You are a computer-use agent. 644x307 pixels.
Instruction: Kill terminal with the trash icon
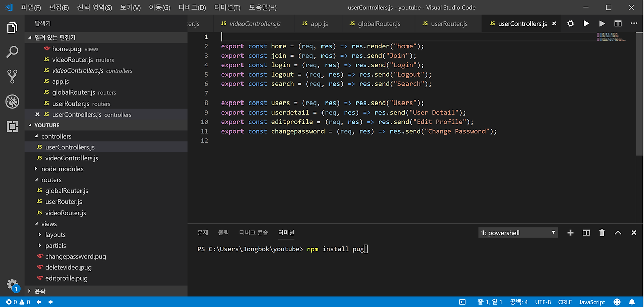602,233
